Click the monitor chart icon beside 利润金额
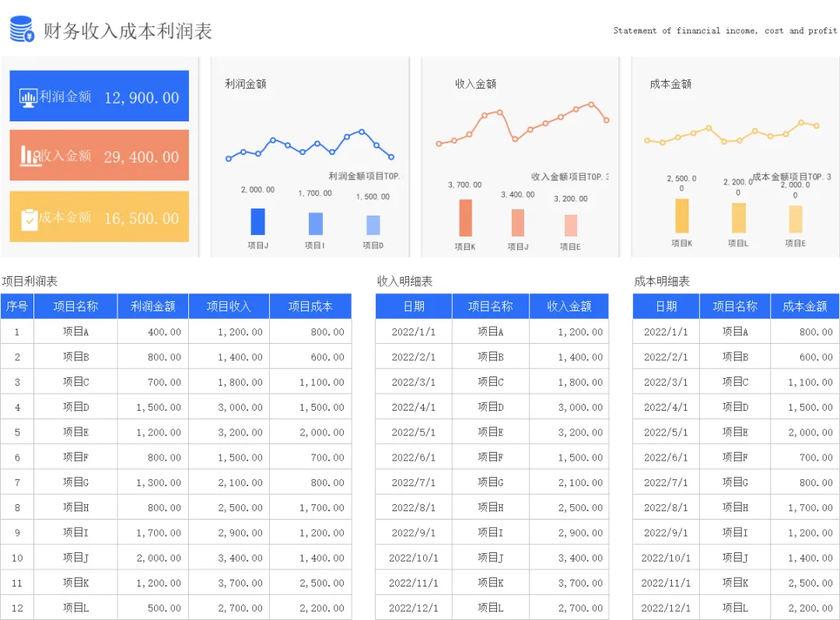This screenshot has width=840, height=620. [x=29, y=97]
